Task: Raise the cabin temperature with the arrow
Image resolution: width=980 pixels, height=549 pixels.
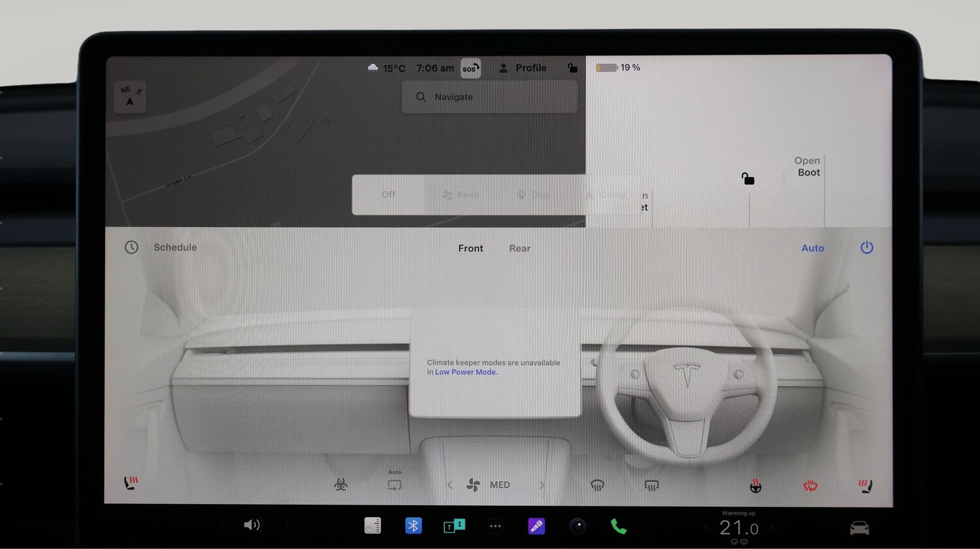Action: click(x=771, y=527)
